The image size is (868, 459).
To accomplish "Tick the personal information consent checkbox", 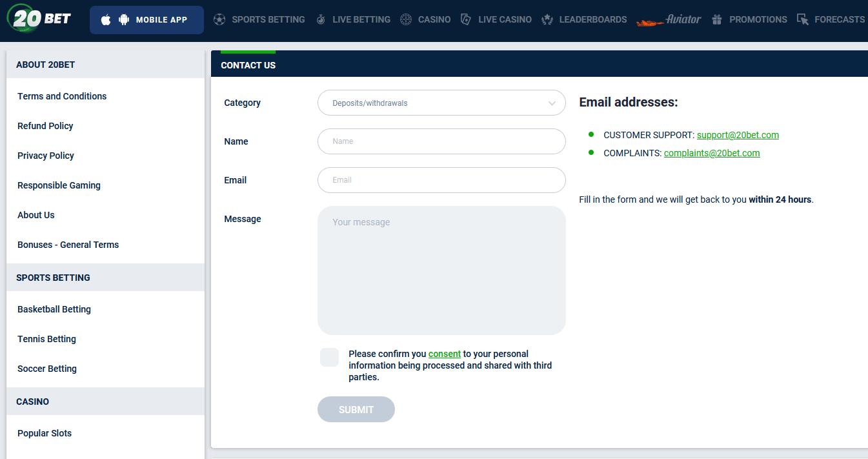I will (329, 357).
